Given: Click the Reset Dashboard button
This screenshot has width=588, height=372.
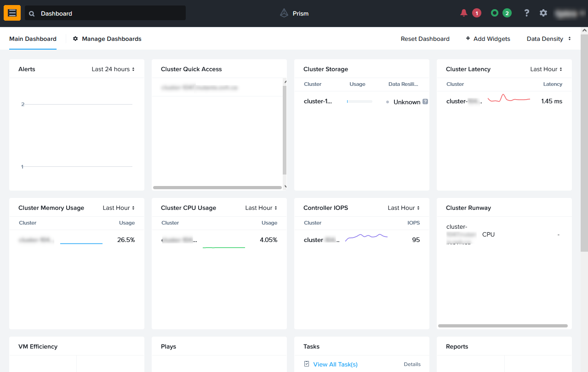Looking at the screenshot, I should coord(425,39).
